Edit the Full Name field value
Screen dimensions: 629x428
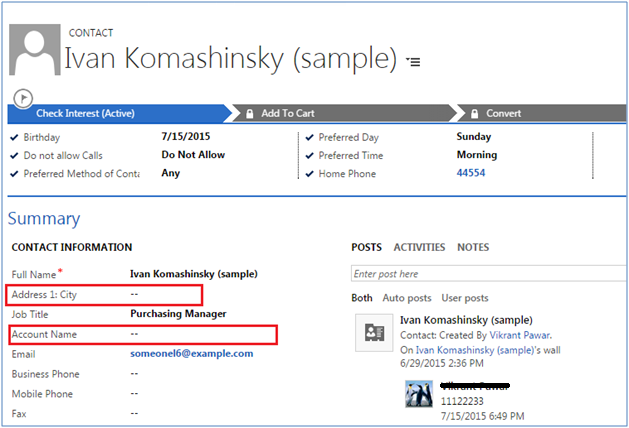194,274
